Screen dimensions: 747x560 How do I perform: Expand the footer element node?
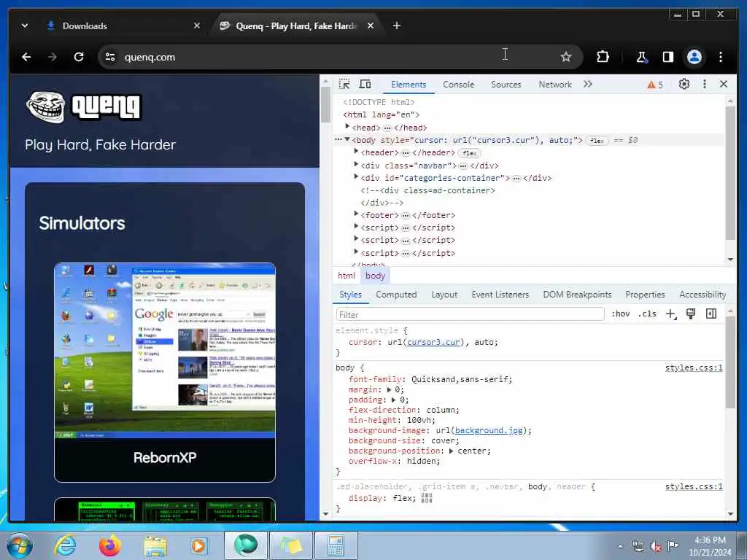(356, 214)
